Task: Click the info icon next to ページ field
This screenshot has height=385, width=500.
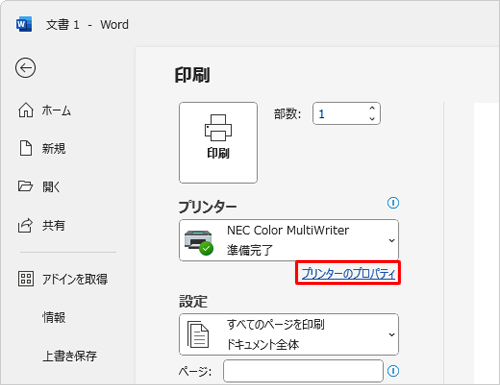Action: [393, 371]
